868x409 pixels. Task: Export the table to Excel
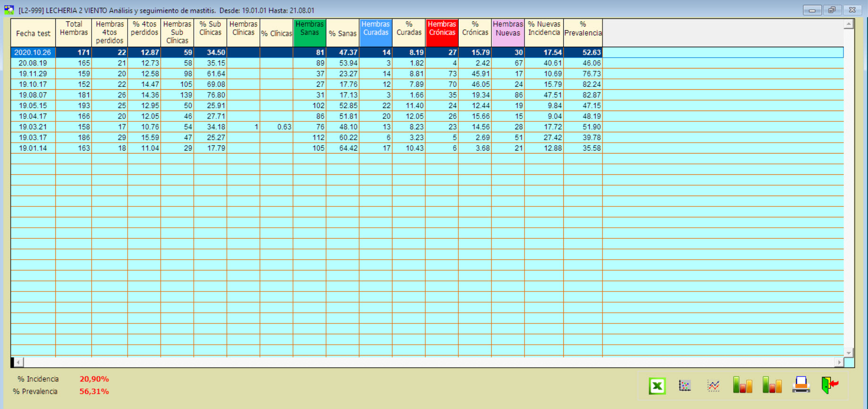click(657, 386)
